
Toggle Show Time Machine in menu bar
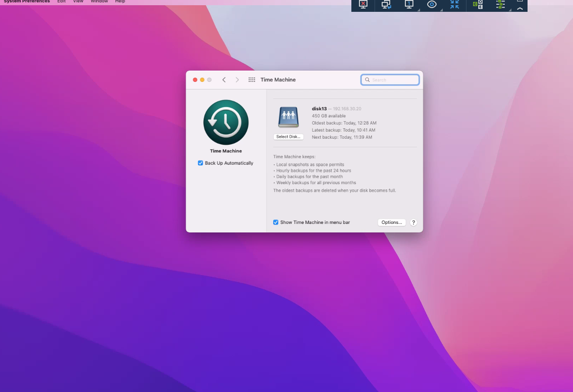276,223
